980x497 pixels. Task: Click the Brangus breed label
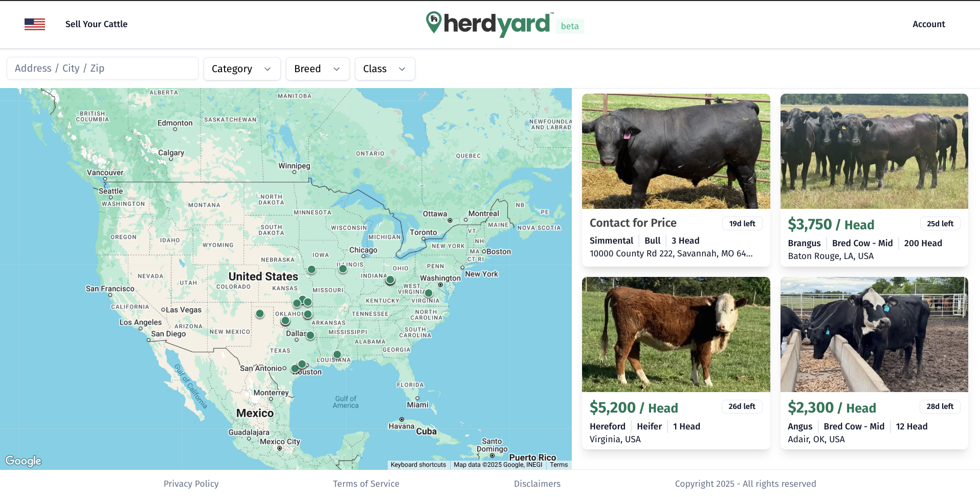point(804,243)
